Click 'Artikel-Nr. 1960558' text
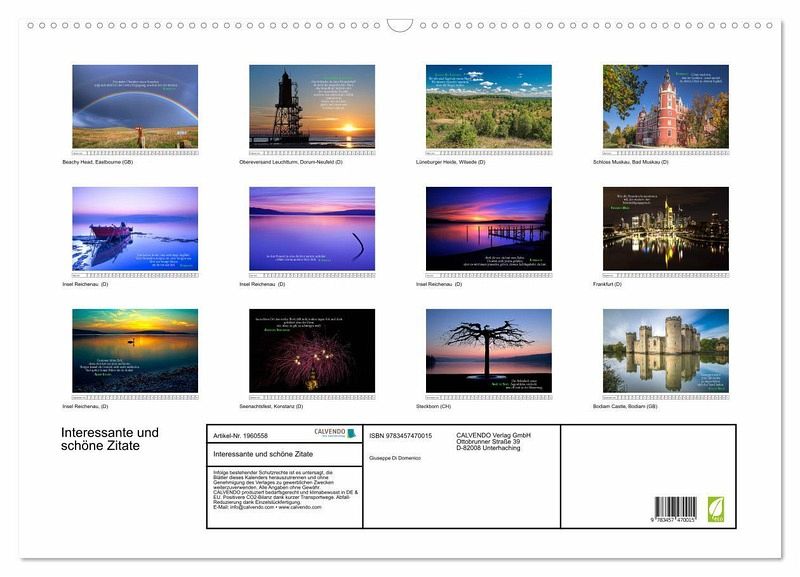The width and height of the screenshot is (800, 577). (x=240, y=436)
